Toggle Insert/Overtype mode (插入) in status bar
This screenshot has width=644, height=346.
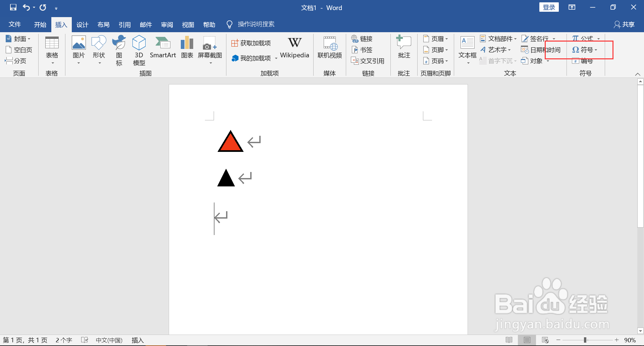(x=138, y=340)
